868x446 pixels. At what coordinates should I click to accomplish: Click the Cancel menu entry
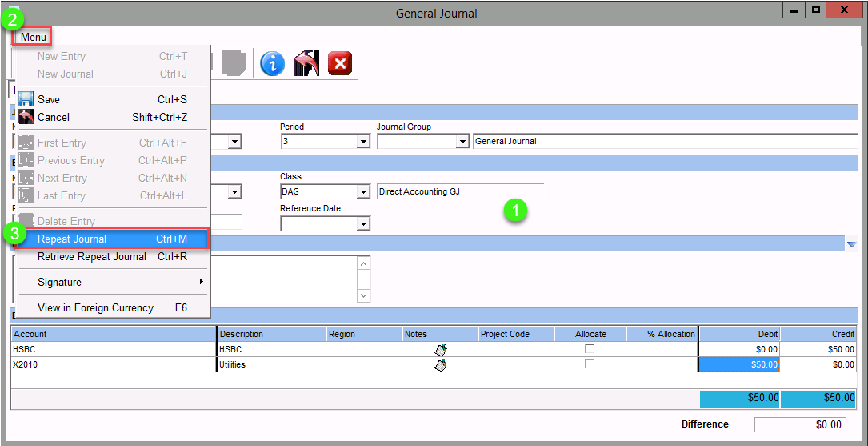53,117
